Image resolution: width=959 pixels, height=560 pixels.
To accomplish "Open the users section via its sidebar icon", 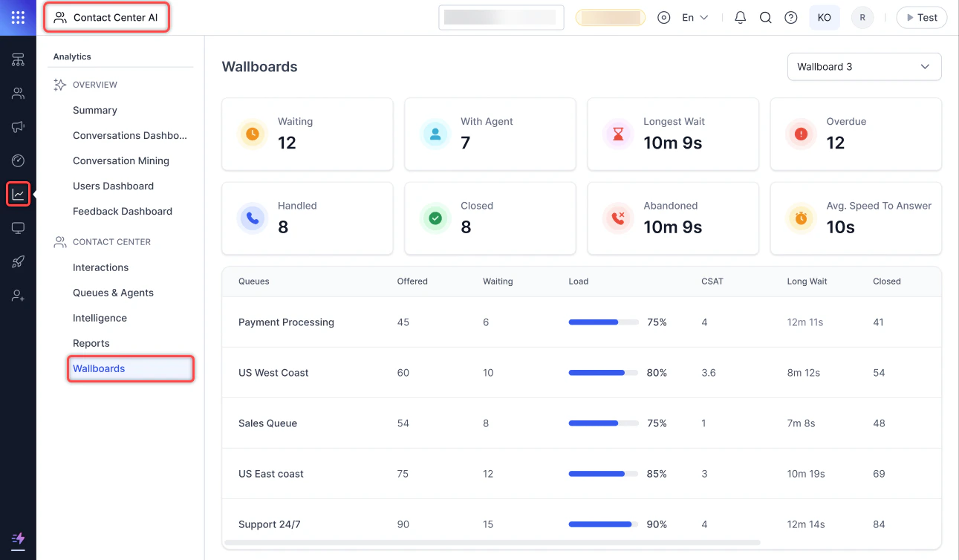I will pyautogui.click(x=18, y=93).
